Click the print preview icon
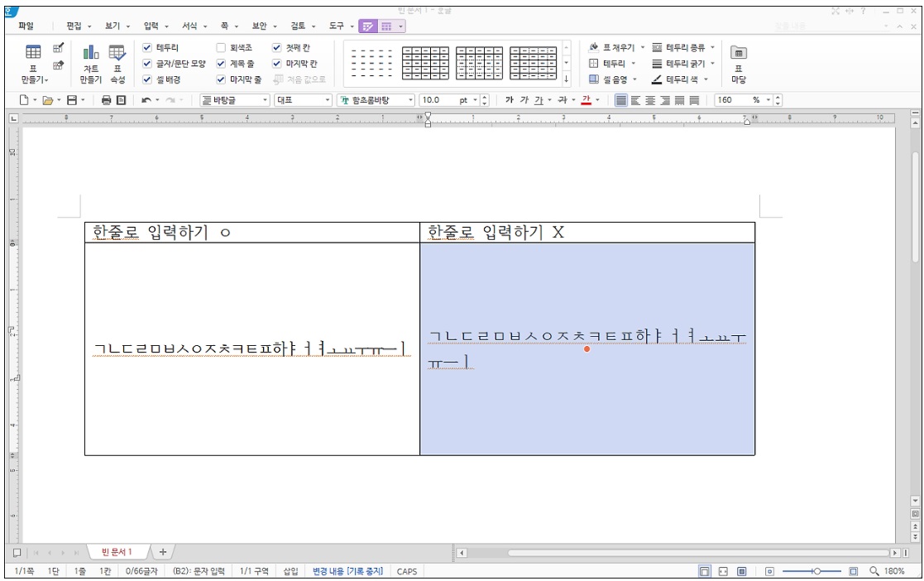Image resolution: width=924 pixels, height=581 pixels. (x=121, y=100)
